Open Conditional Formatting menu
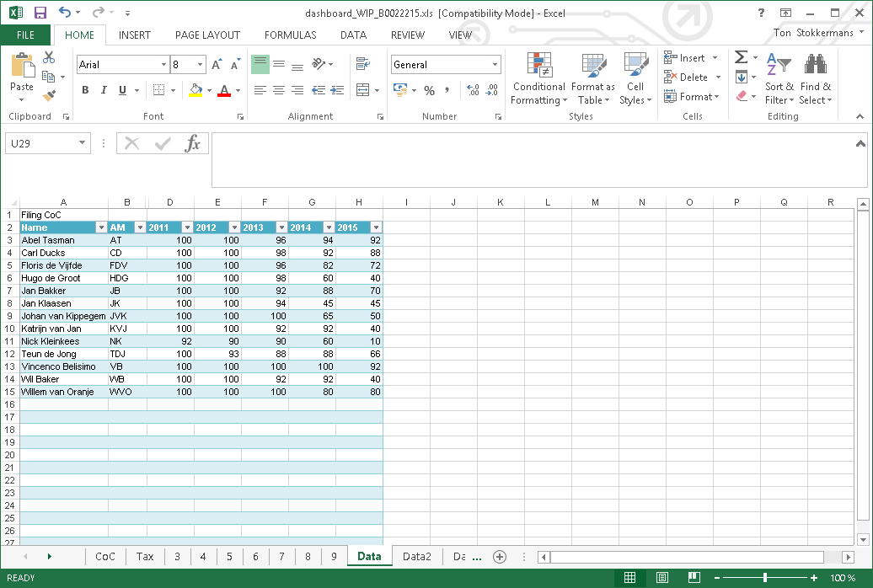873x588 pixels. [539, 78]
